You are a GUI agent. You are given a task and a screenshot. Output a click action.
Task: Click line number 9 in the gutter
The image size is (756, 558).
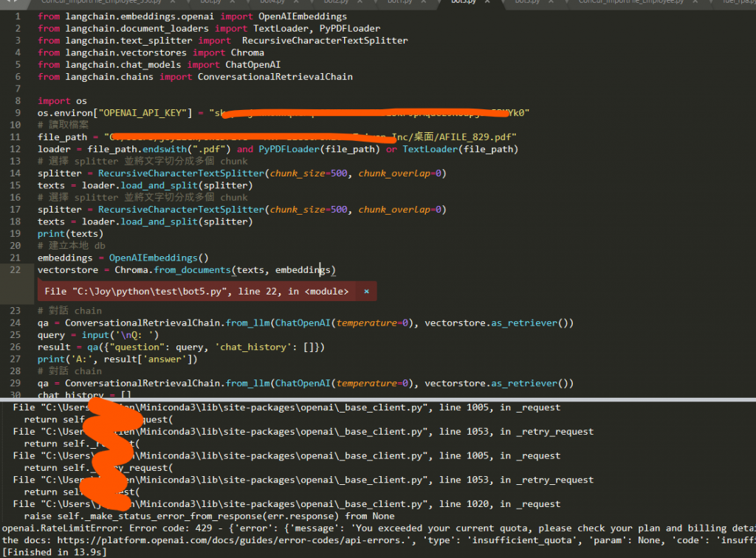[x=18, y=113]
